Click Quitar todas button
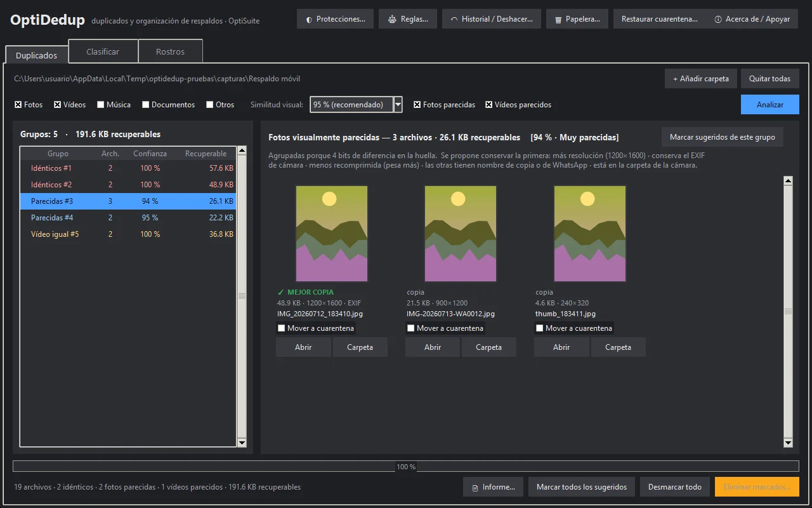812x508 pixels. 769,79
